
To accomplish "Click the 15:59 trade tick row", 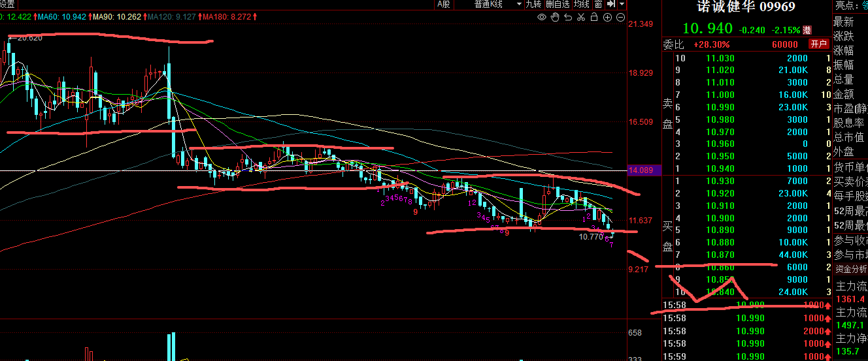I will tap(745, 356).
